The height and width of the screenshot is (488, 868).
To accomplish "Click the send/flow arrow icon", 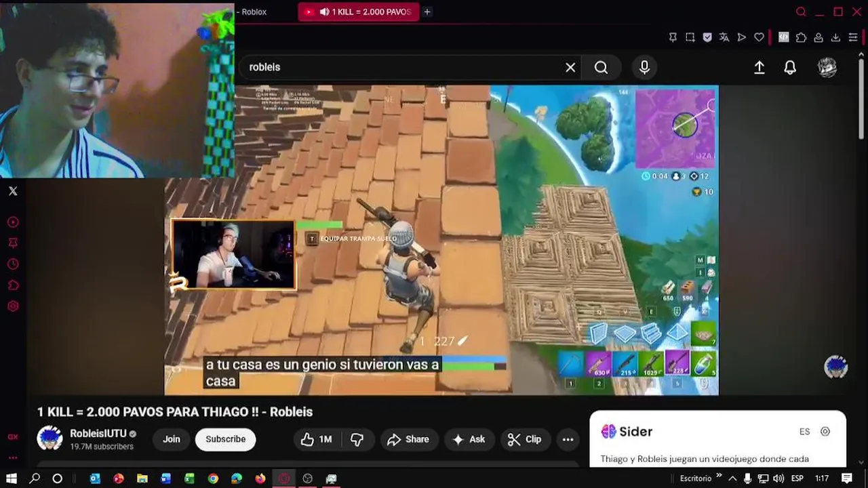I will [741, 37].
